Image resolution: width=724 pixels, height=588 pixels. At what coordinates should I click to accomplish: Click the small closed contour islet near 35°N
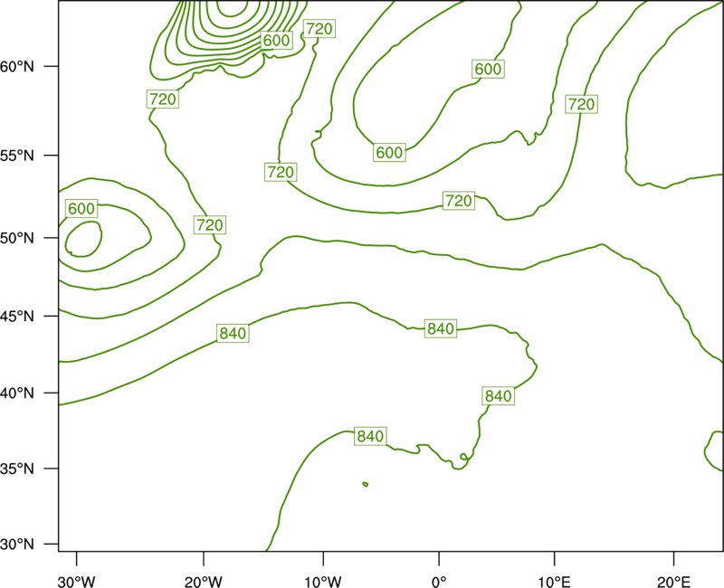(x=366, y=484)
